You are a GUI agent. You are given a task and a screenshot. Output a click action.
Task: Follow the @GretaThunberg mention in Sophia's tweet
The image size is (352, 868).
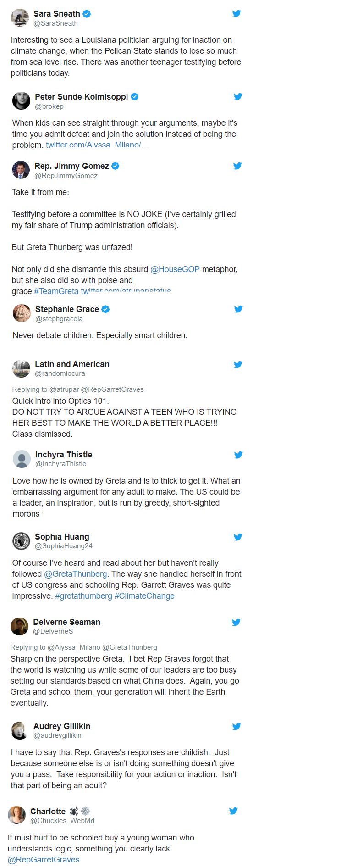pyautogui.click(x=76, y=574)
